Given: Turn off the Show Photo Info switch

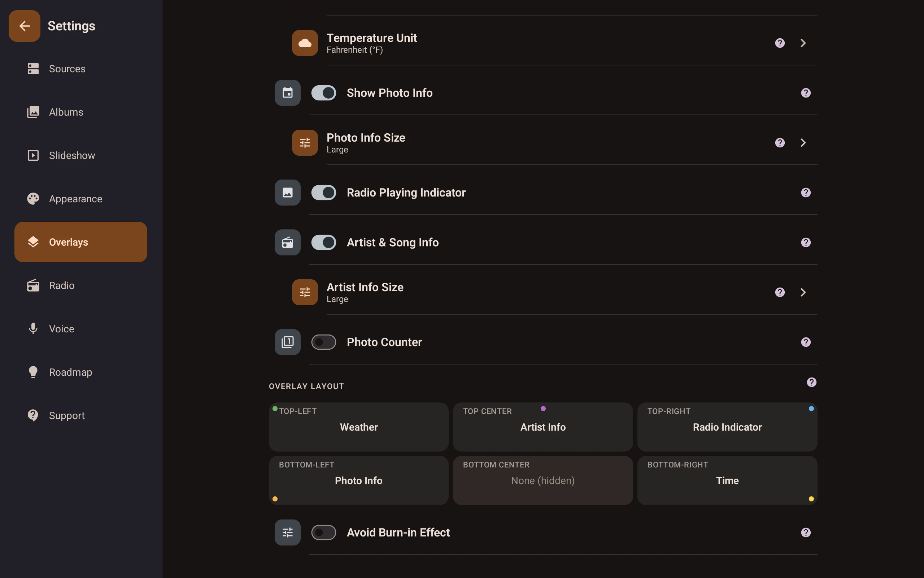Looking at the screenshot, I should pos(323,93).
